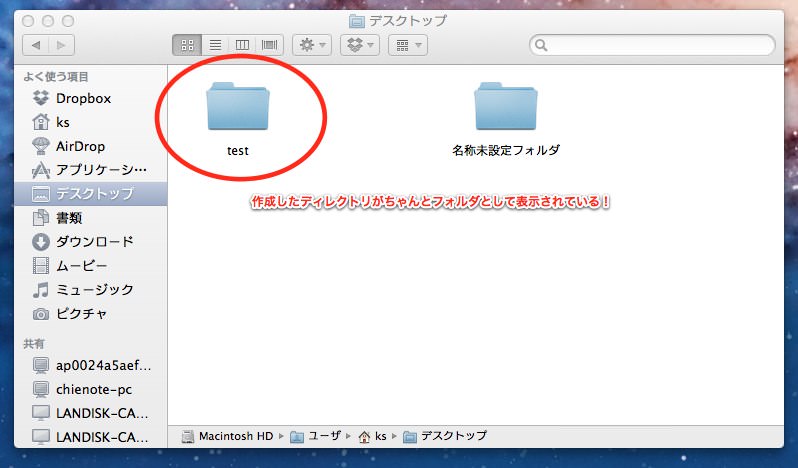Select shared computer chienote-pc
The height and width of the screenshot is (468, 798).
point(91,389)
